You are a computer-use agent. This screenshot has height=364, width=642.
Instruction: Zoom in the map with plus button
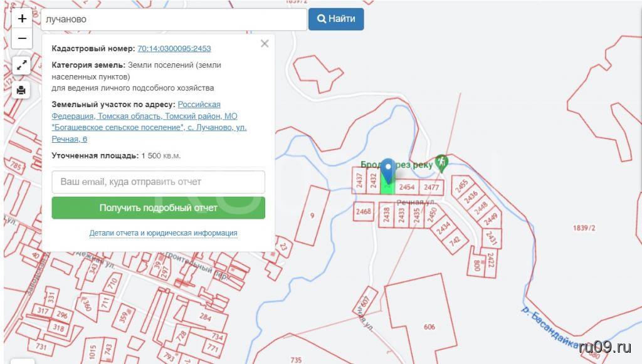click(22, 19)
